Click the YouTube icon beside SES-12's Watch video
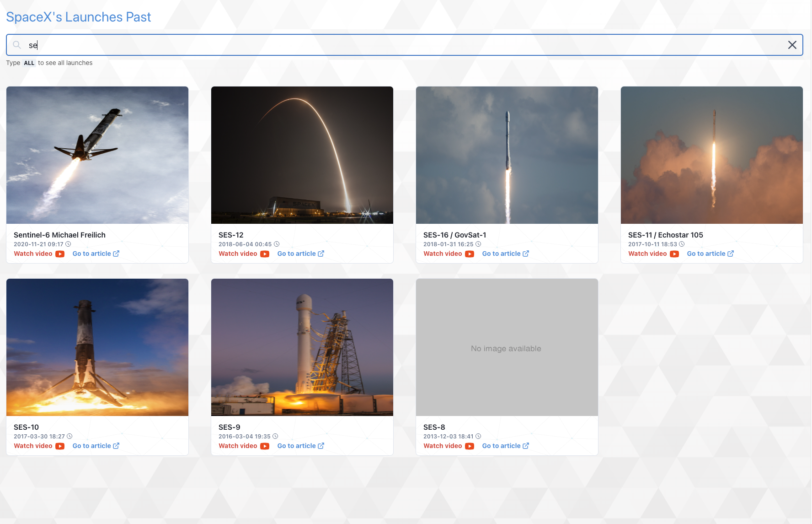The height and width of the screenshot is (524, 812). click(x=265, y=254)
